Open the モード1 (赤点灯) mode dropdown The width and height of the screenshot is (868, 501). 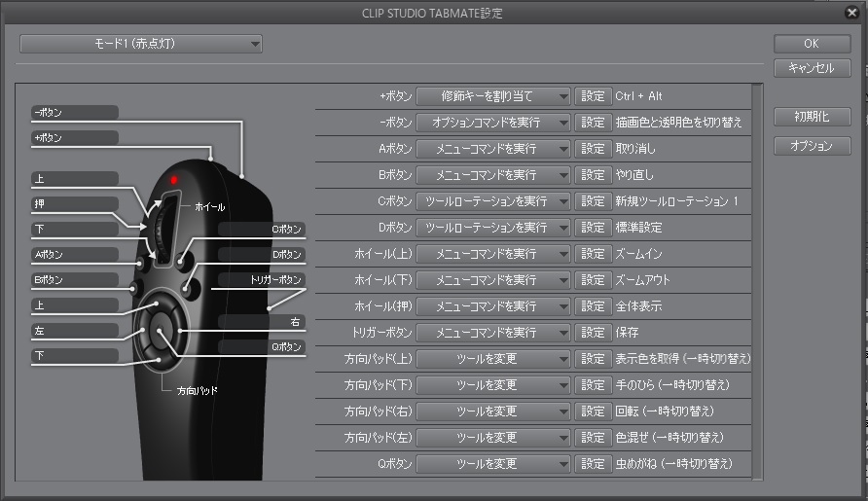pyautogui.click(x=140, y=44)
